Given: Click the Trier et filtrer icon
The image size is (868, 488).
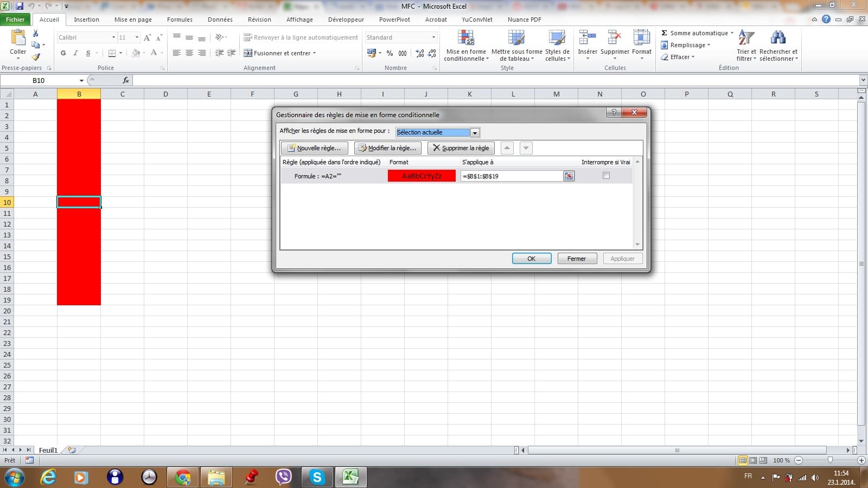Looking at the screenshot, I should click(x=746, y=38).
